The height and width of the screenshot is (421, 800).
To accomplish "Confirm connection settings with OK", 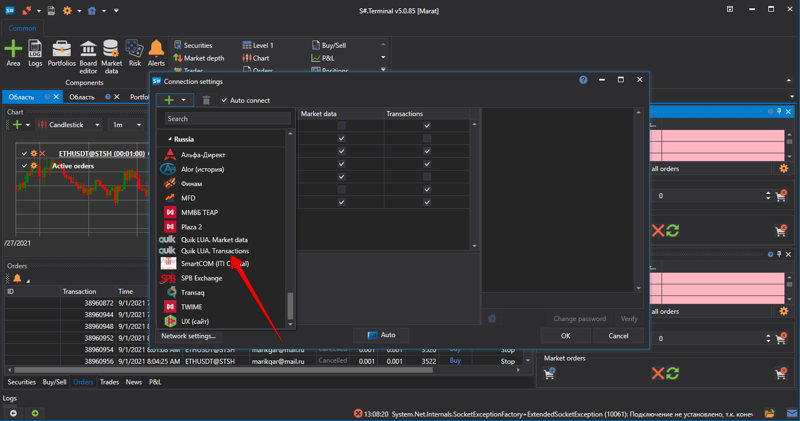I will (565, 336).
